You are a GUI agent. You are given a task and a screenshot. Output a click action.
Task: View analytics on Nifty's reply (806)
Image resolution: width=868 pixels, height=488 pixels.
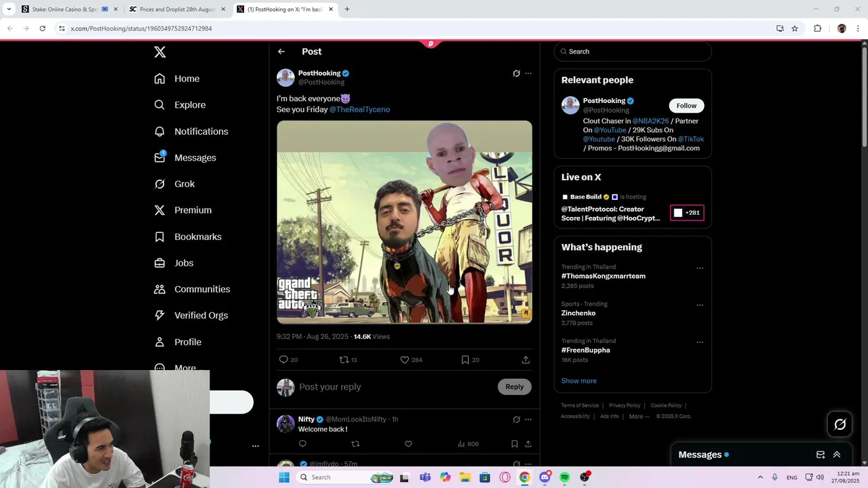(468, 444)
